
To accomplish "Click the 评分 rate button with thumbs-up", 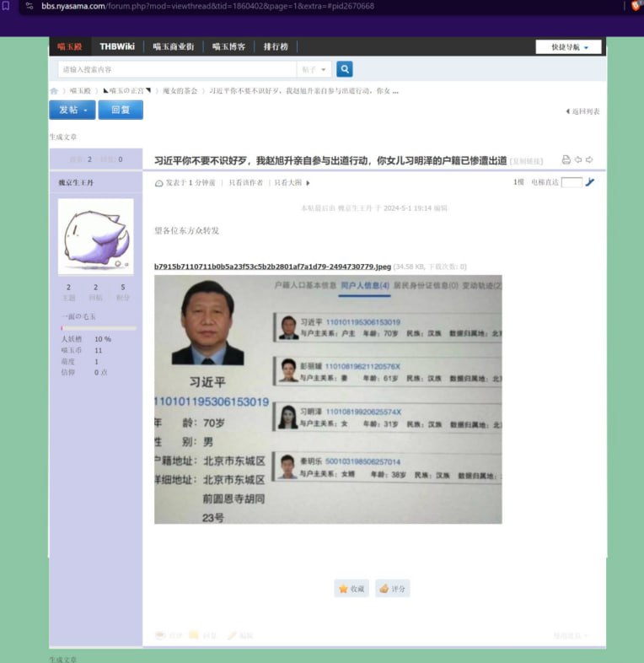I will coord(392,589).
